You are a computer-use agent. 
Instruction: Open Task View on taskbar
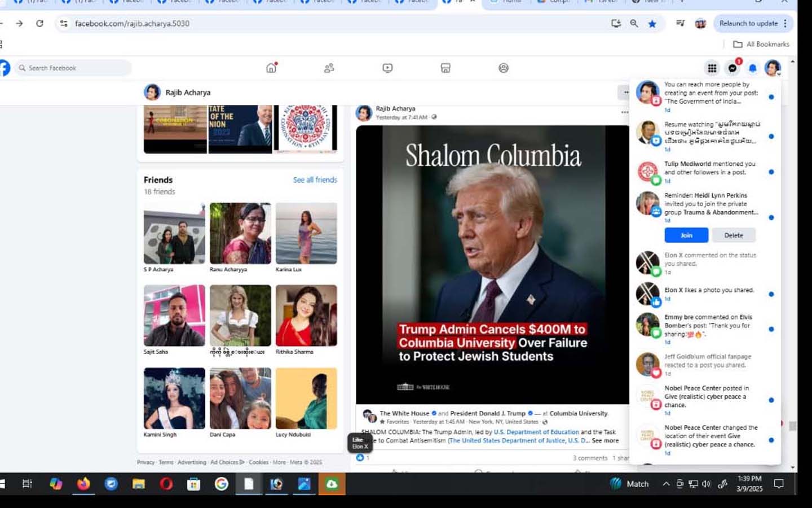(x=27, y=484)
